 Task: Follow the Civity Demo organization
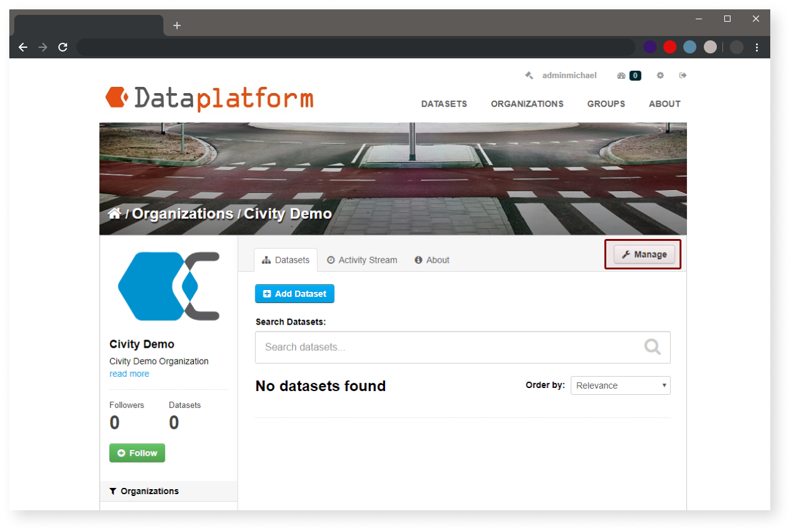point(137,453)
